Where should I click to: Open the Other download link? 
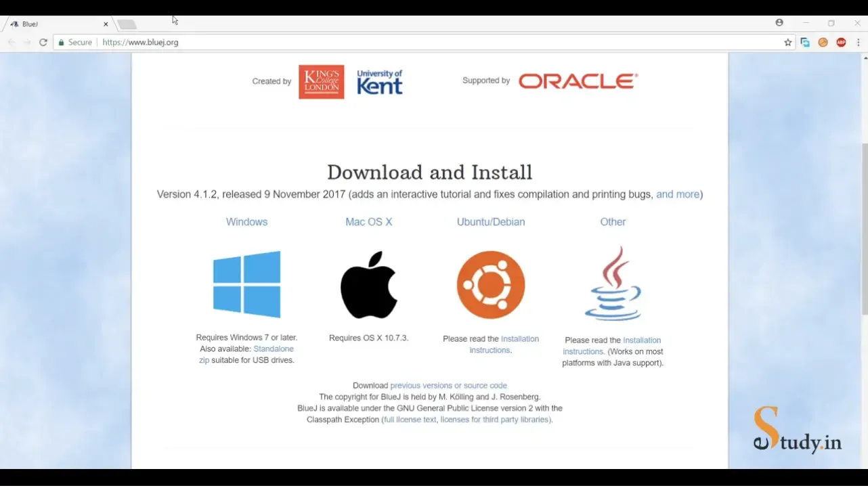(613, 222)
